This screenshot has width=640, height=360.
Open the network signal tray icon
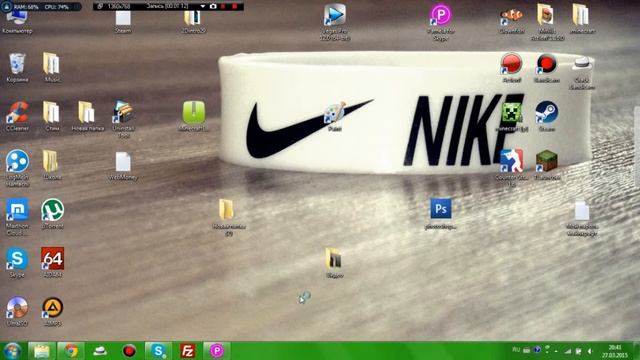coord(567,351)
